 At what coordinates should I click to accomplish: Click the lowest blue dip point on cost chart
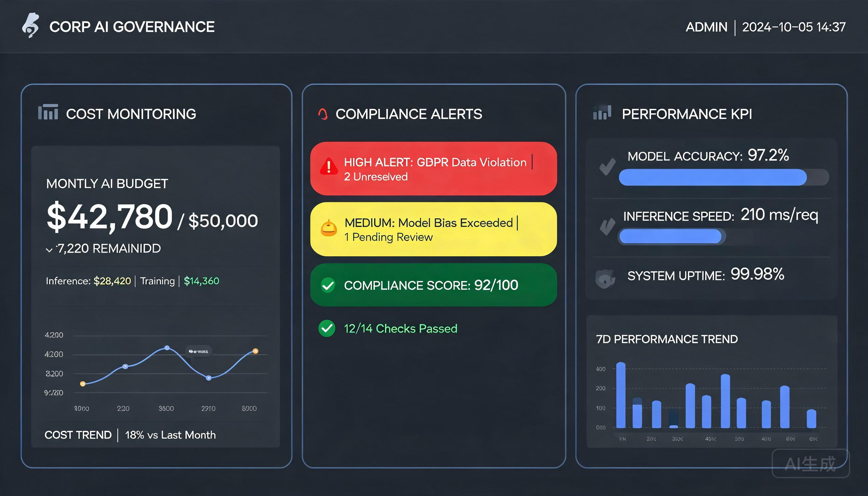209,378
